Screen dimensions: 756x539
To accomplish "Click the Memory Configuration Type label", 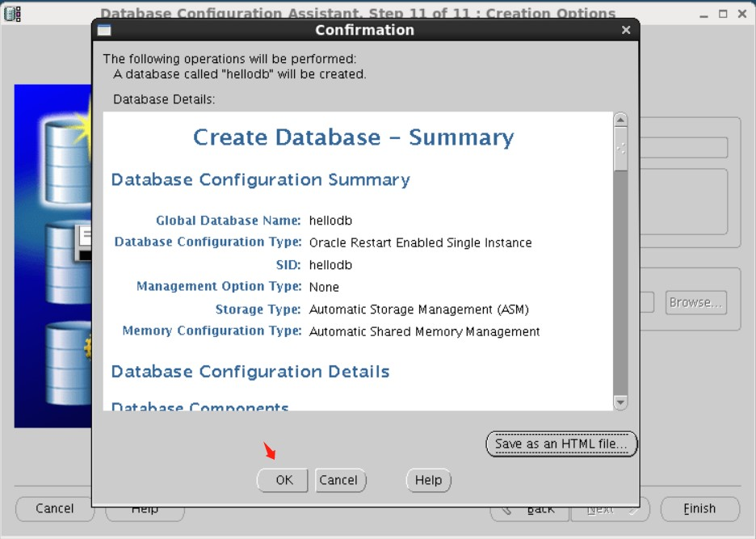I will [x=212, y=331].
